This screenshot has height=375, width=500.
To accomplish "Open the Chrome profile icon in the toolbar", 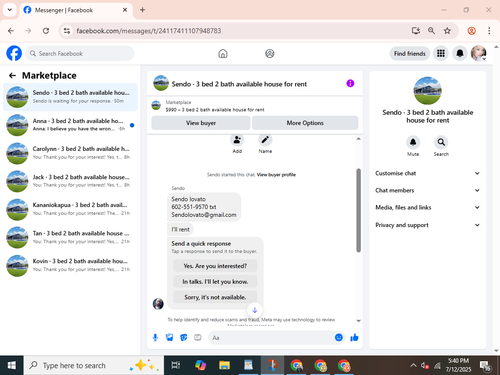I will [x=471, y=31].
